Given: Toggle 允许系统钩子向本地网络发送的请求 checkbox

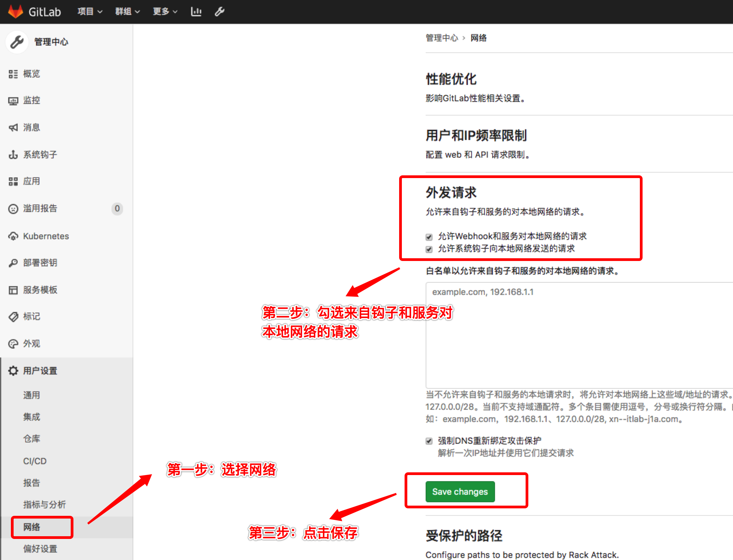Looking at the screenshot, I should (429, 249).
